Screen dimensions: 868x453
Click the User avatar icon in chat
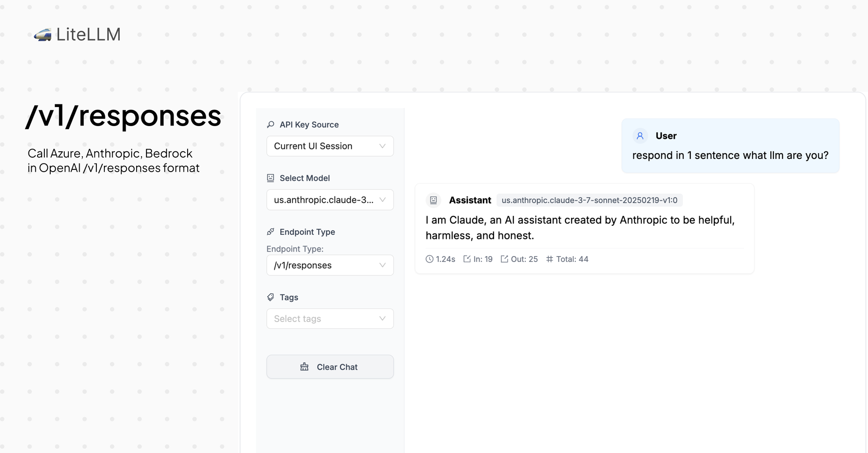pyautogui.click(x=640, y=136)
